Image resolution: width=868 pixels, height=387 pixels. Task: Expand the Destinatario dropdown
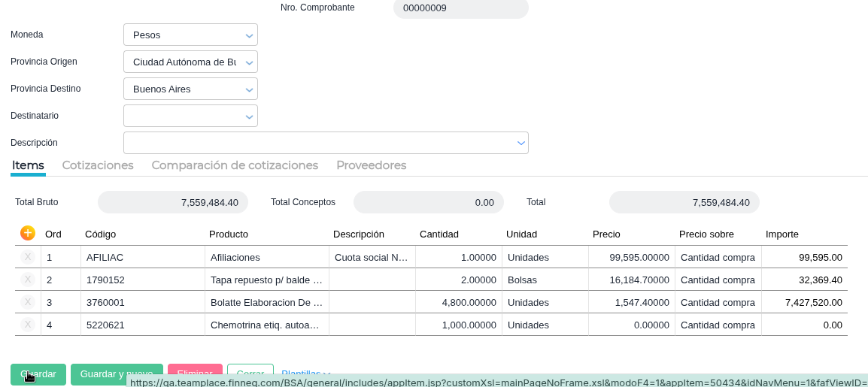pos(249,116)
